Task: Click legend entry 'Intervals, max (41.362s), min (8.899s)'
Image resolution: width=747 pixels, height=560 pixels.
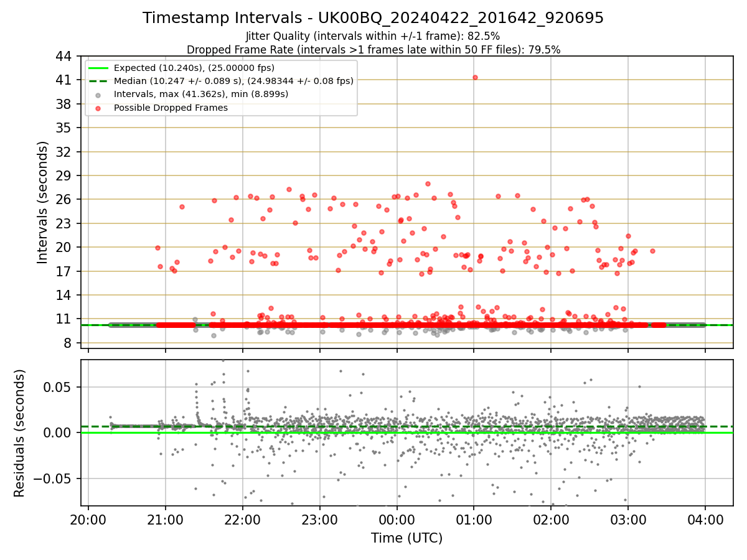Action: (201, 94)
